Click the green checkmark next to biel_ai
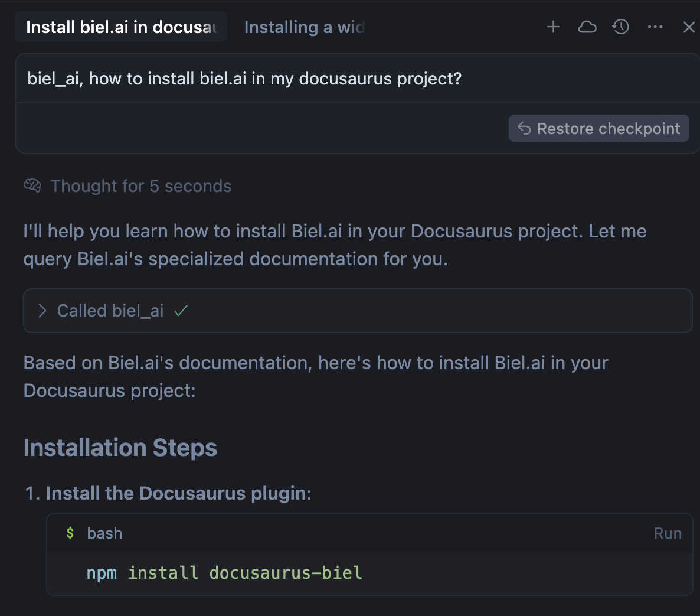 tap(181, 311)
